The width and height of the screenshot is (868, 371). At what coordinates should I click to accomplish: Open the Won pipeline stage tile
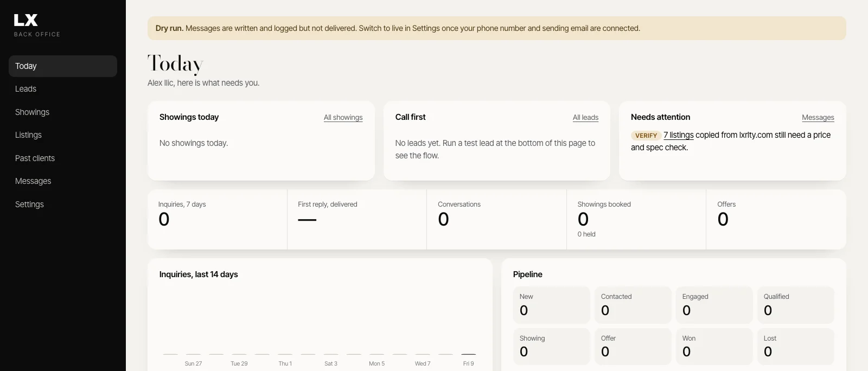click(x=714, y=347)
